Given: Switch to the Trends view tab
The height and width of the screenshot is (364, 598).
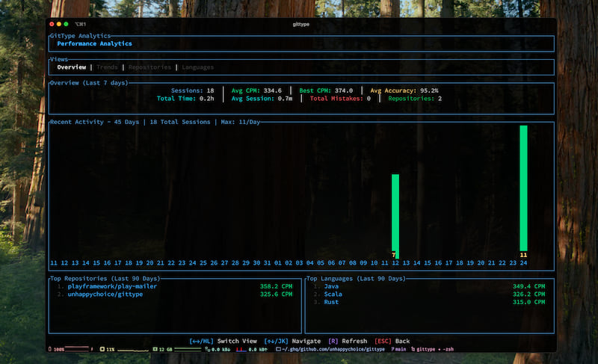Looking at the screenshot, I should 107,67.
